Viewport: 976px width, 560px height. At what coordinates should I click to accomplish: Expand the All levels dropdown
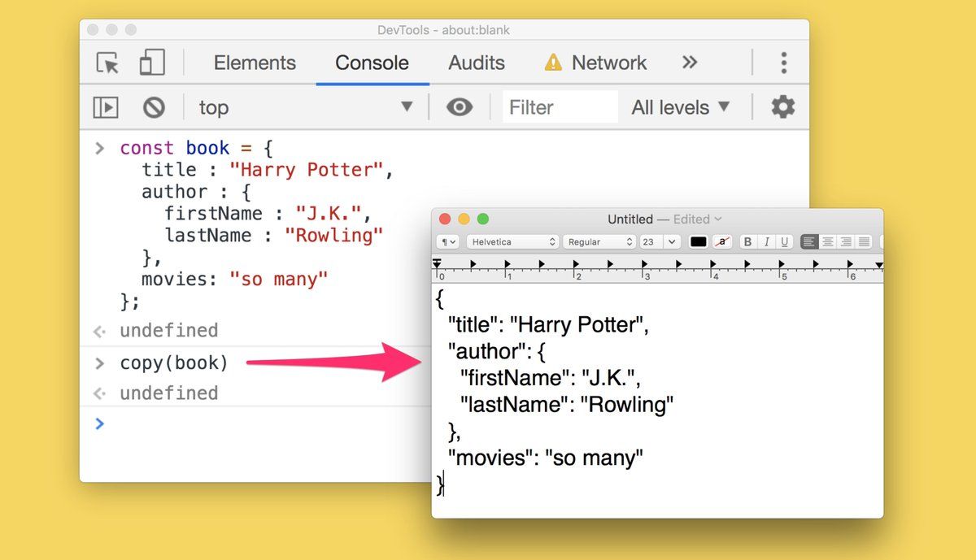[x=681, y=107]
